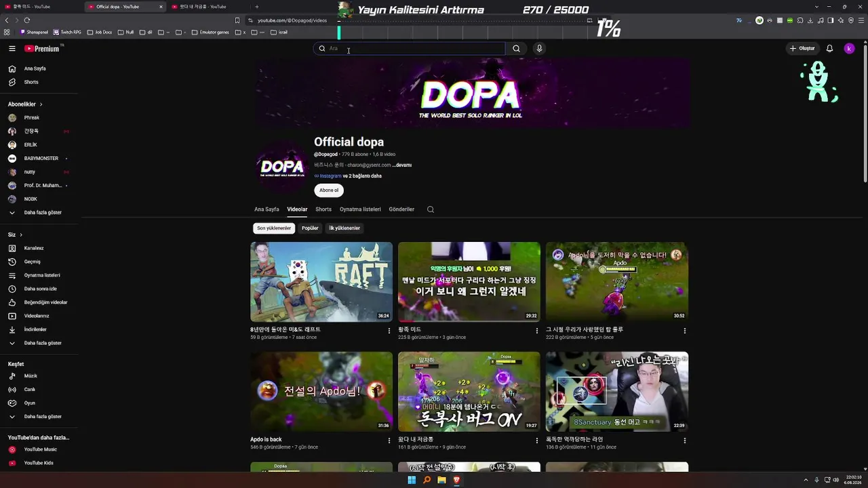This screenshot has width=868, height=488.
Task: Open the Shanapanel bookmark
Action: pyautogui.click(x=35, y=32)
